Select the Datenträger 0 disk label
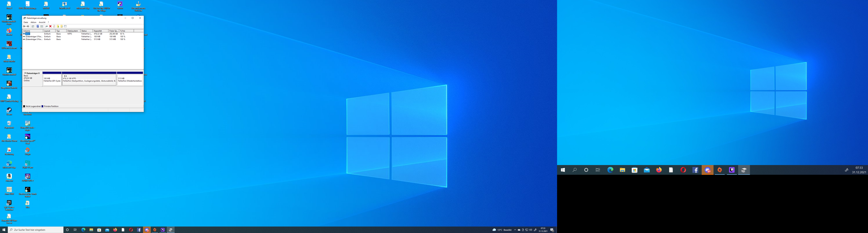Screen dimensions: 868x233 (32, 78)
